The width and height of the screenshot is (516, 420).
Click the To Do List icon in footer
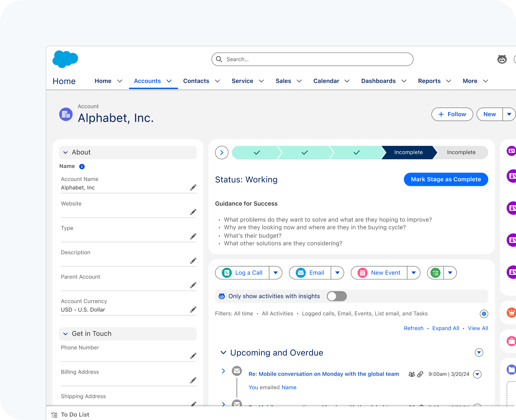click(54, 415)
